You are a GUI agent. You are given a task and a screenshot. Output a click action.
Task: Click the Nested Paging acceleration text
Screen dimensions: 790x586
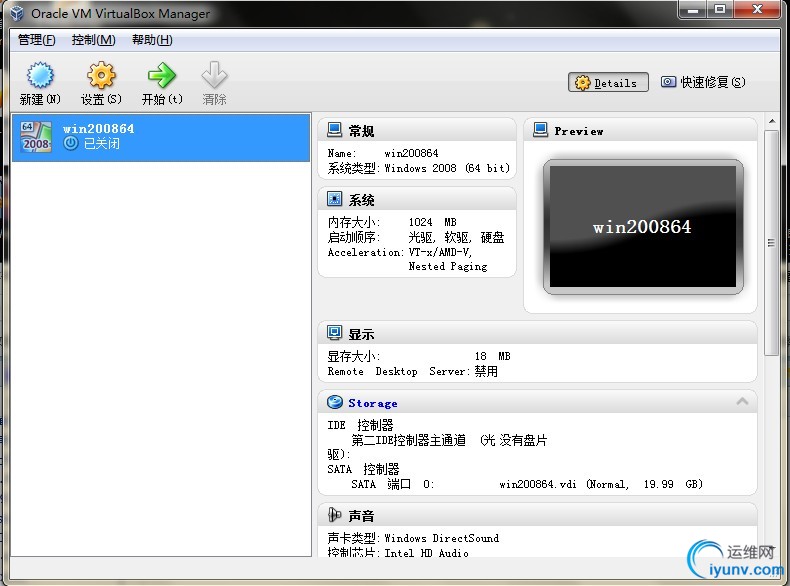pyautogui.click(x=448, y=267)
